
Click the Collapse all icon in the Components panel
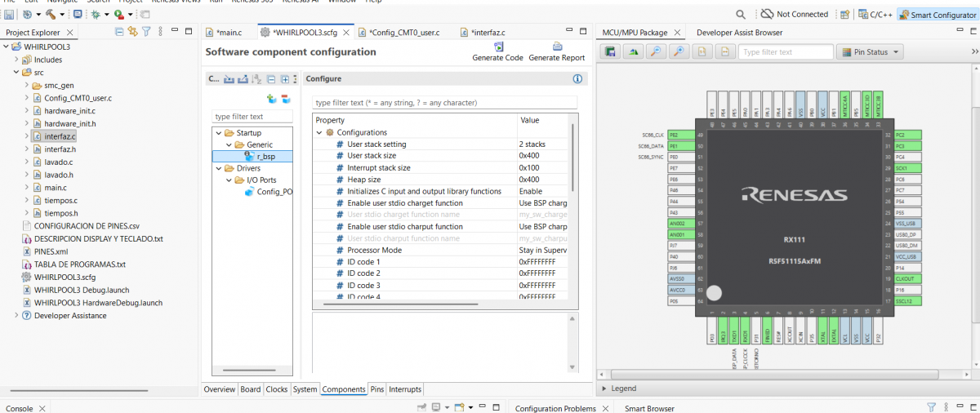[x=271, y=79]
